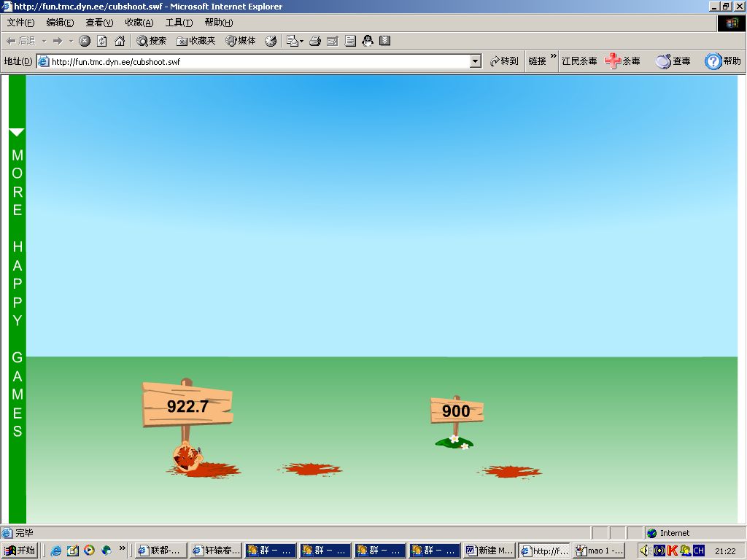Open the Favorites (收藏夹) pane

[196, 41]
